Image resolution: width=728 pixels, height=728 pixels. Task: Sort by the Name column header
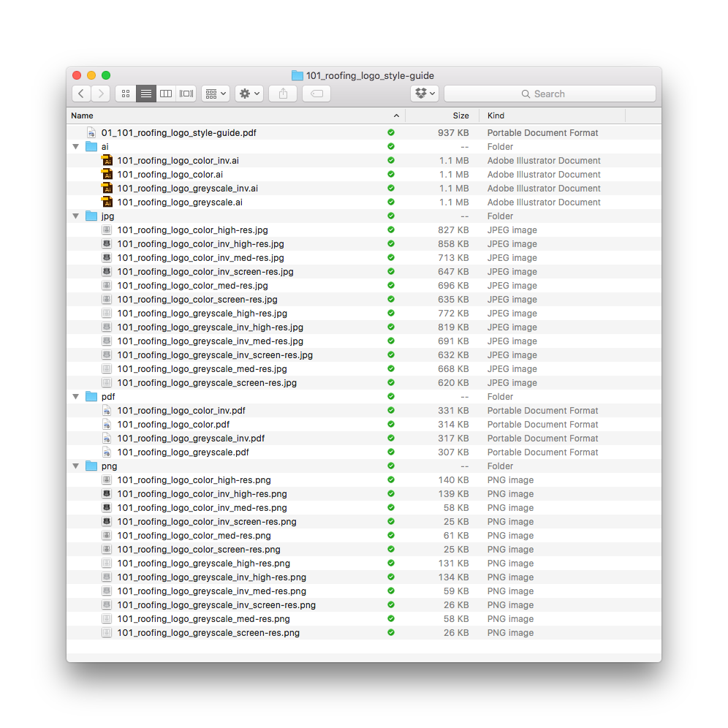82,115
